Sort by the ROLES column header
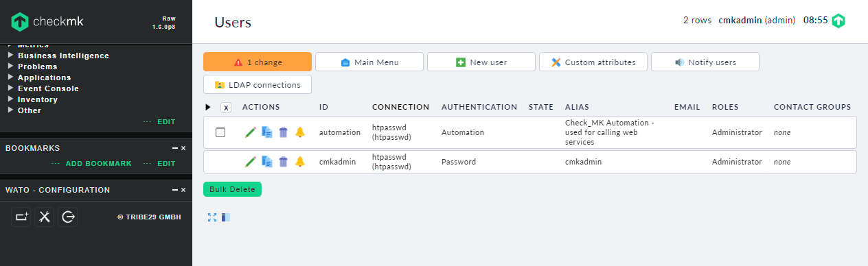The height and width of the screenshot is (266, 868). click(725, 107)
